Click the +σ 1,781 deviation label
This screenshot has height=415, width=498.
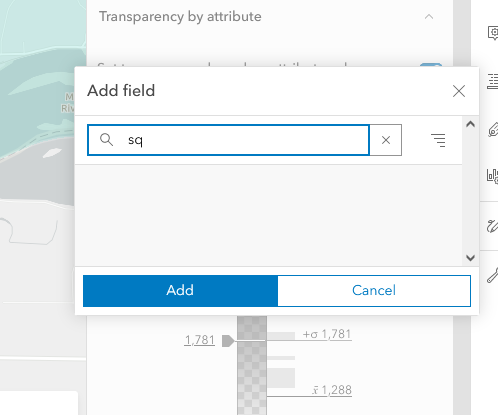click(x=327, y=334)
